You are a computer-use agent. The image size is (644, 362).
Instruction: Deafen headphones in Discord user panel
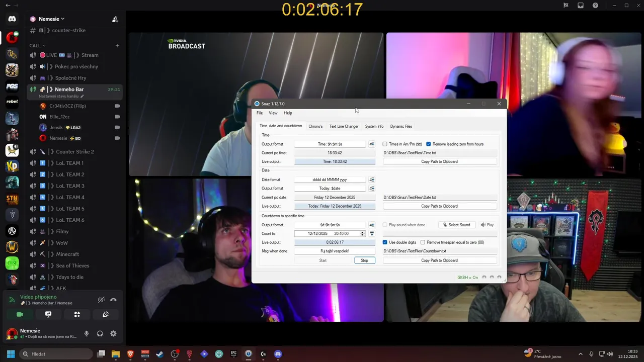click(x=100, y=333)
